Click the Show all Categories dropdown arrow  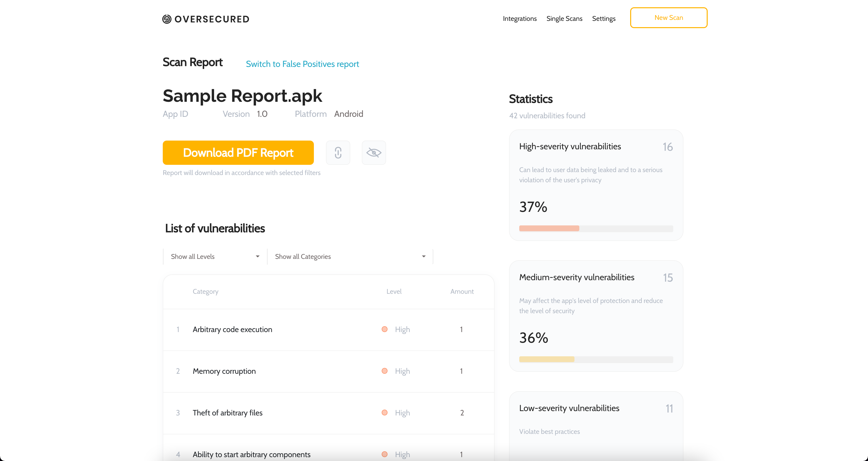point(424,257)
